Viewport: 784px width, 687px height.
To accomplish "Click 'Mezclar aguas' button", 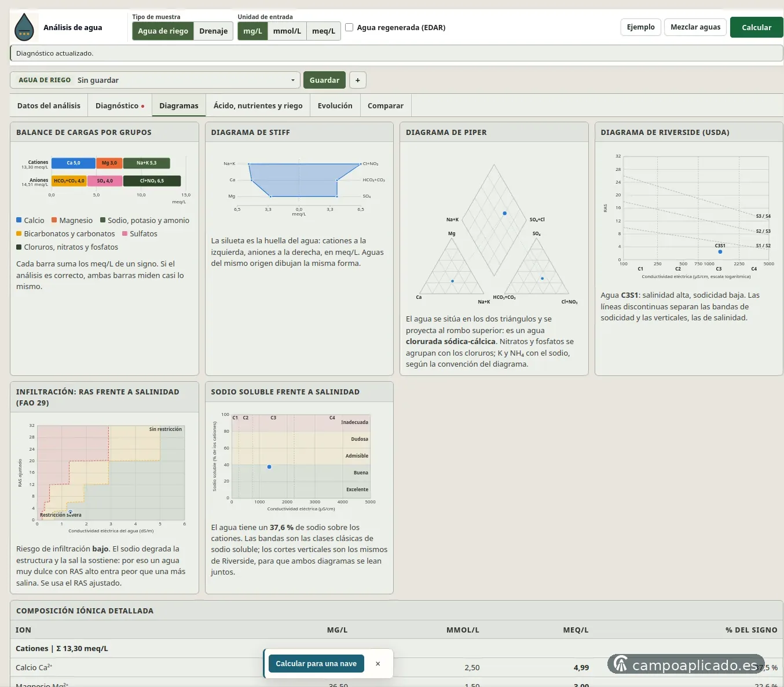I will (x=695, y=27).
